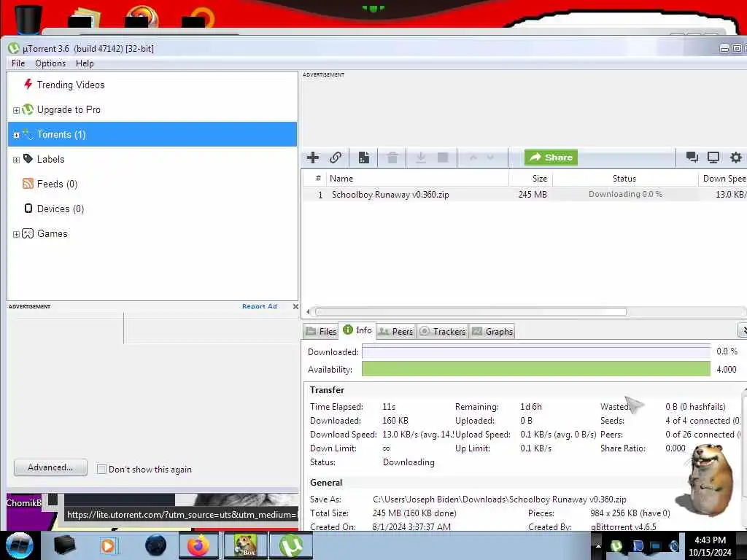The width and height of the screenshot is (747, 560).
Task: Expand the Labels tree node
Action: (16, 160)
